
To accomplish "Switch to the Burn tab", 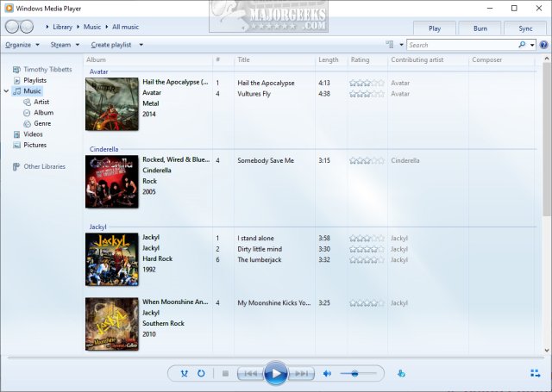I will pos(480,28).
